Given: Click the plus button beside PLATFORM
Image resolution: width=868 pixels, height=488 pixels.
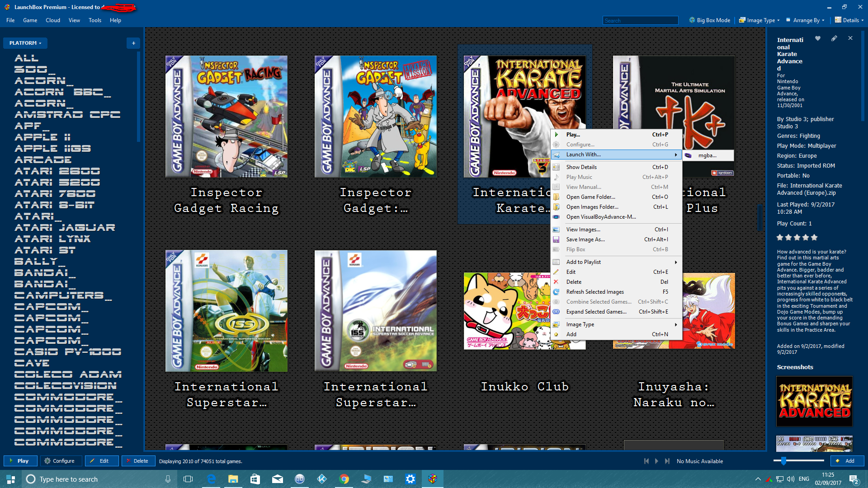Looking at the screenshot, I should (x=133, y=43).
